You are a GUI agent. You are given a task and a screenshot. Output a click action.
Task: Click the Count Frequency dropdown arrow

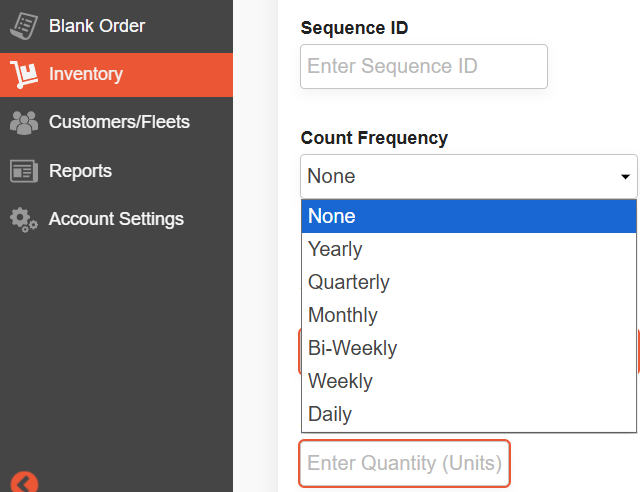[625, 177]
